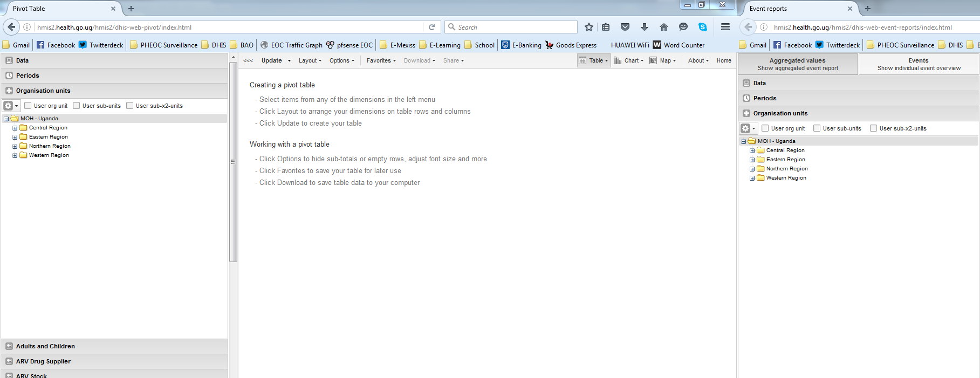
Task: Click the Skype icon in toolbar
Action: coord(703,27)
